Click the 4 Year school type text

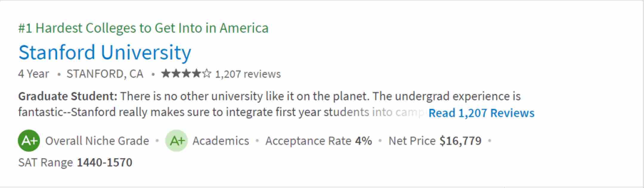33,74
